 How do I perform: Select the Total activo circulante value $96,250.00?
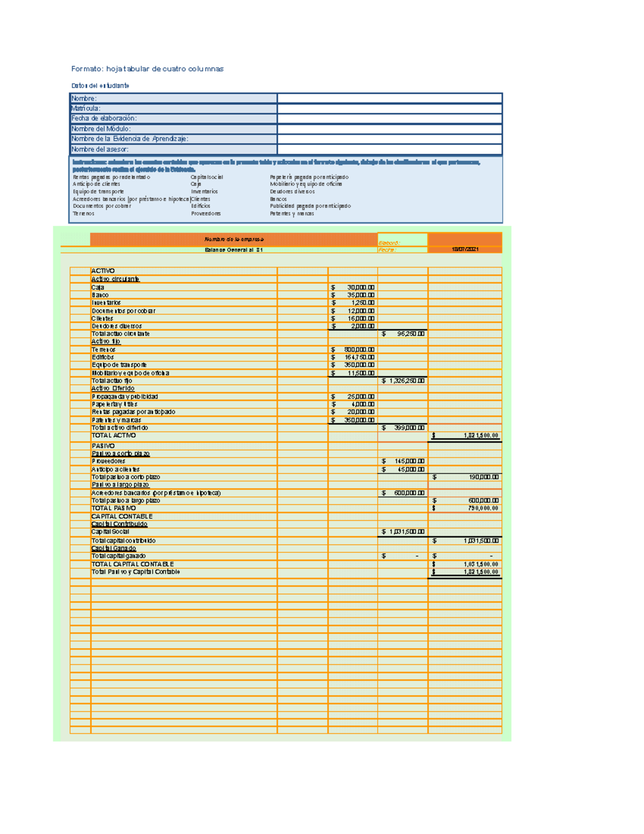(x=402, y=334)
